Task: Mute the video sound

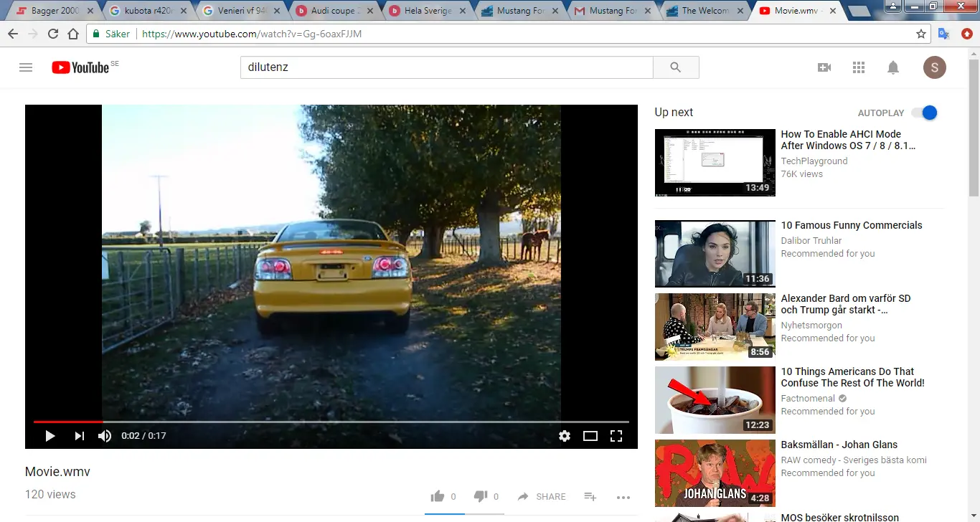Action: click(105, 436)
